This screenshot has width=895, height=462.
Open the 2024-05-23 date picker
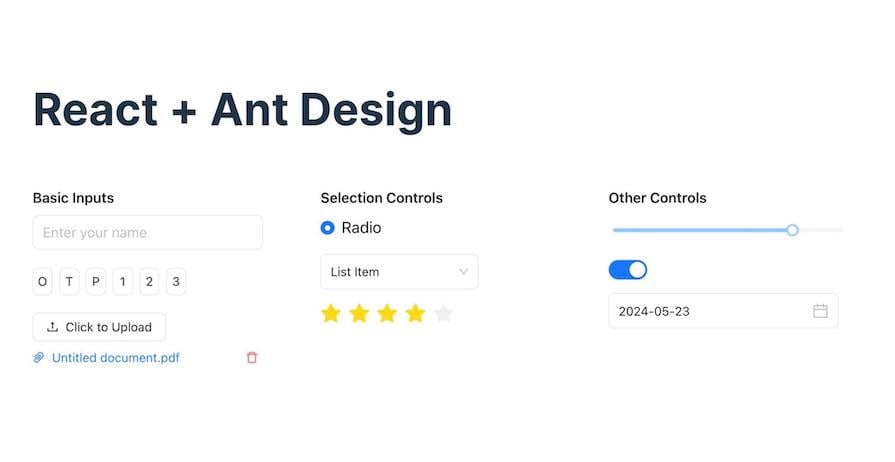point(723,311)
